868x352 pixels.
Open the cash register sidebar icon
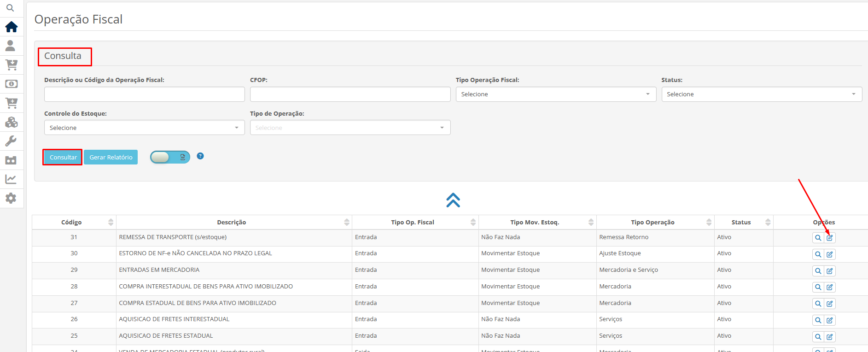(11, 160)
